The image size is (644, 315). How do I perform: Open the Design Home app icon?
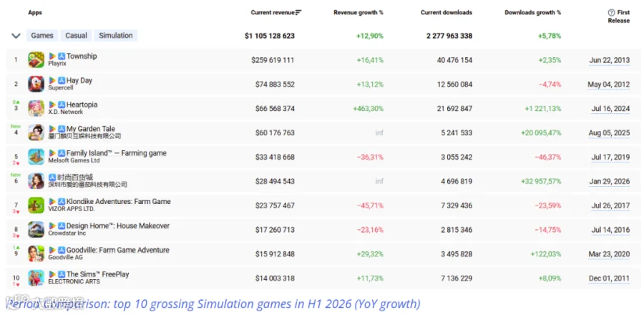(36, 230)
